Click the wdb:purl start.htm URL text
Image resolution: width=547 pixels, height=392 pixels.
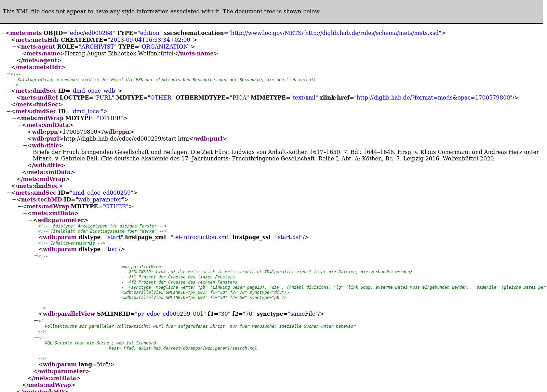coord(126,139)
